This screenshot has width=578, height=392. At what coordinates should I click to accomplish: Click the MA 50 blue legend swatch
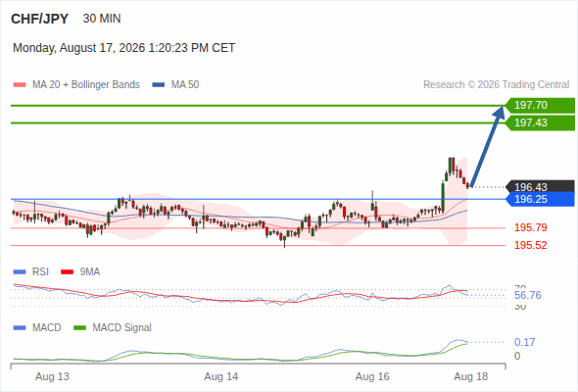tap(159, 85)
